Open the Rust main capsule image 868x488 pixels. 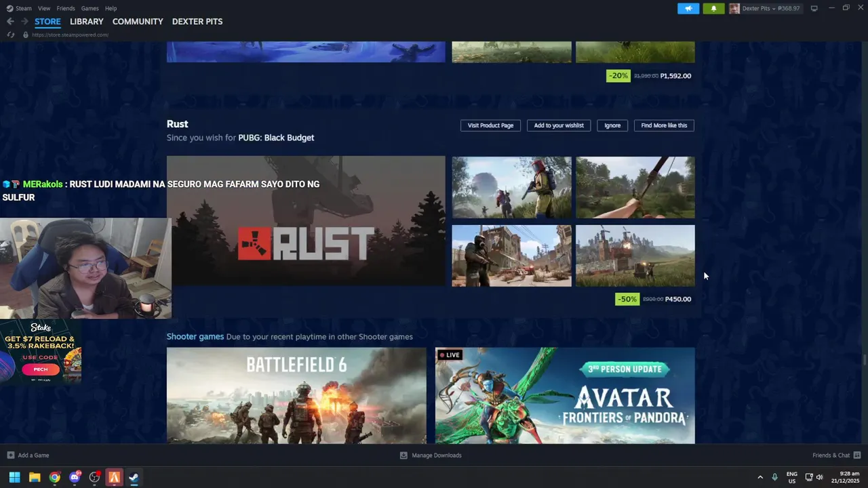pyautogui.click(x=306, y=221)
